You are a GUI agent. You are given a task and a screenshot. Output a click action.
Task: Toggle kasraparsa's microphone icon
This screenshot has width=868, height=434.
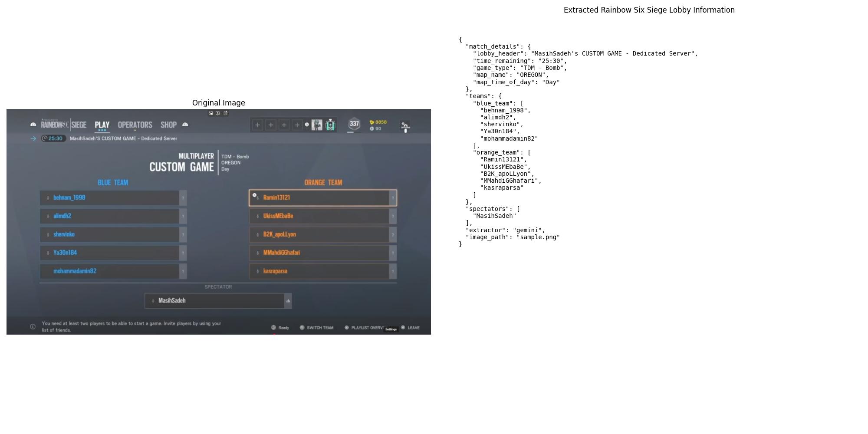point(258,271)
